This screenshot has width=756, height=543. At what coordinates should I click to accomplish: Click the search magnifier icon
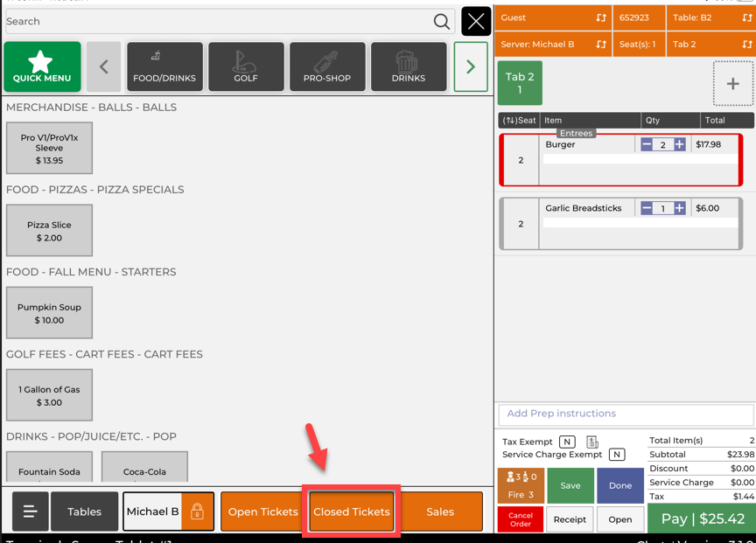(x=442, y=22)
